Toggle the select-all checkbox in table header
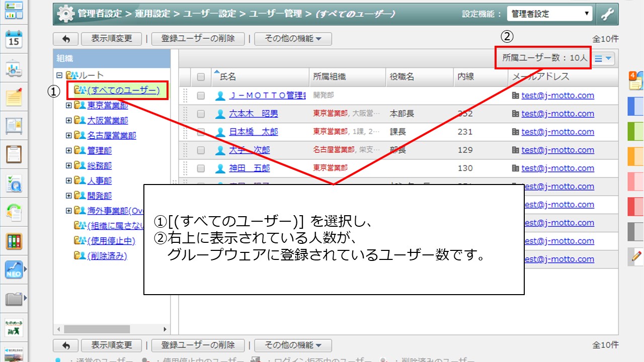Image resolution: width=644 pixels, height=362 pixels. (x=201, y=77)
